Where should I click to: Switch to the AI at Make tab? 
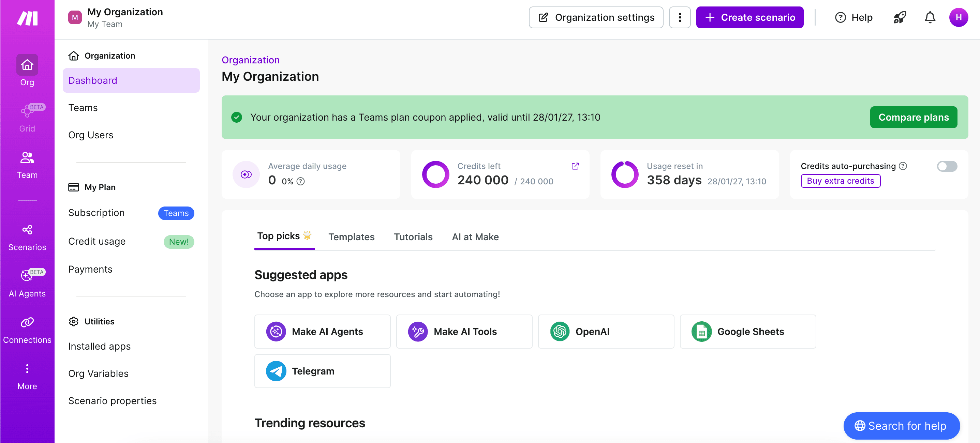(475, 237)
